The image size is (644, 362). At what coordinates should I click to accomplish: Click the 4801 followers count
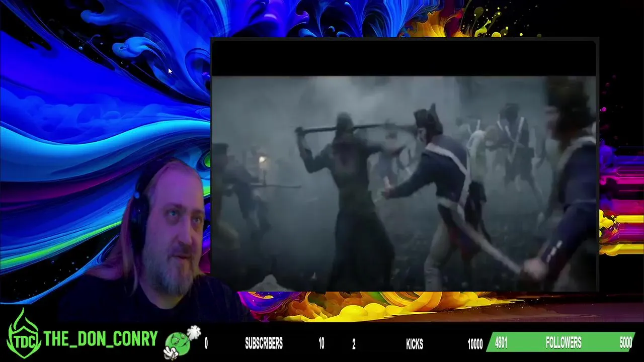pos(501,343)
